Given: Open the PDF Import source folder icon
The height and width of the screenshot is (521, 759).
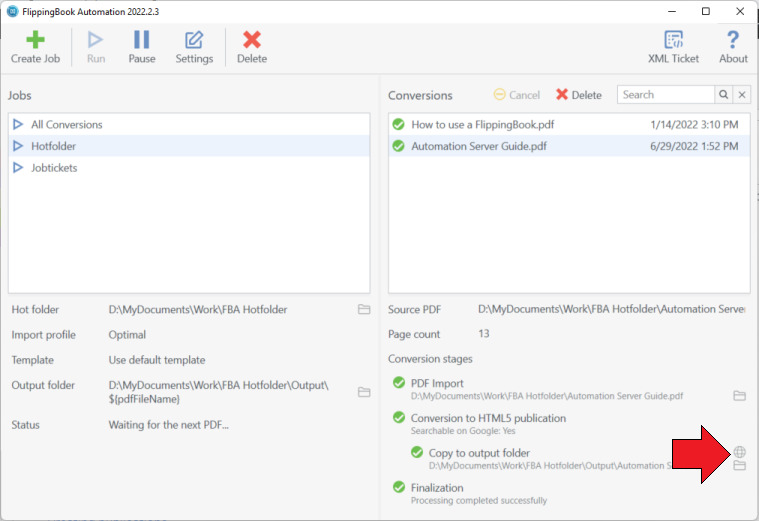Looking at the screenshot, I should point(739,395).
